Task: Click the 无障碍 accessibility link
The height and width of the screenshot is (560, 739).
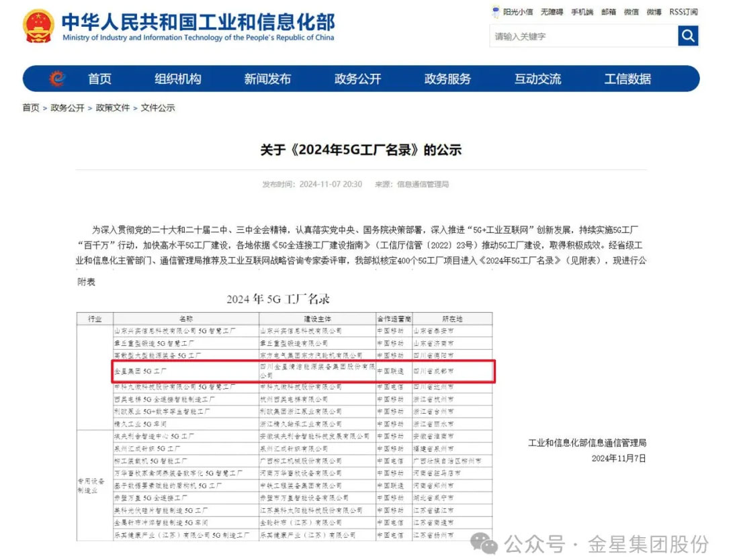Action: coord(552,12)
